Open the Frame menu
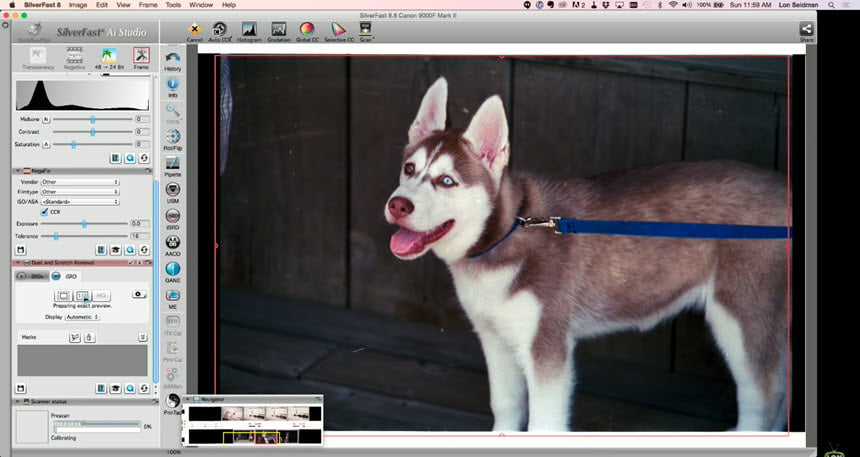 [x=148, y=5]
